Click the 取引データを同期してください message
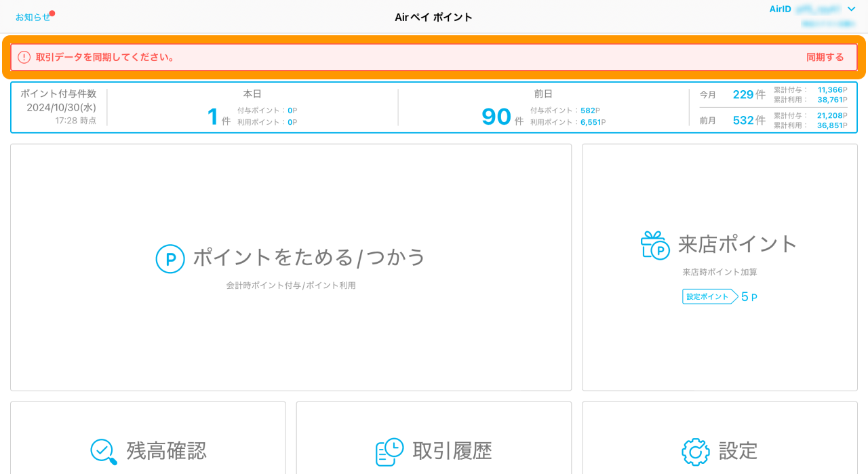Viewport: 868px width, 474px height. click(106, 57)
